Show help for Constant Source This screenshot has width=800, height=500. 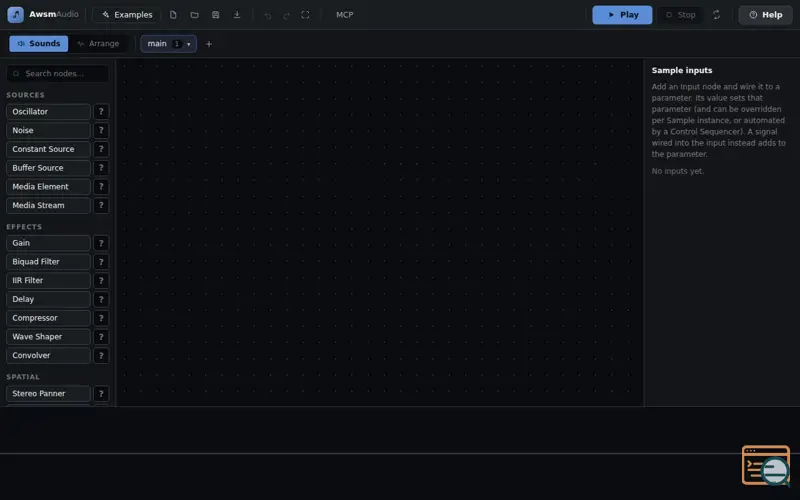[x=101, y=149]
